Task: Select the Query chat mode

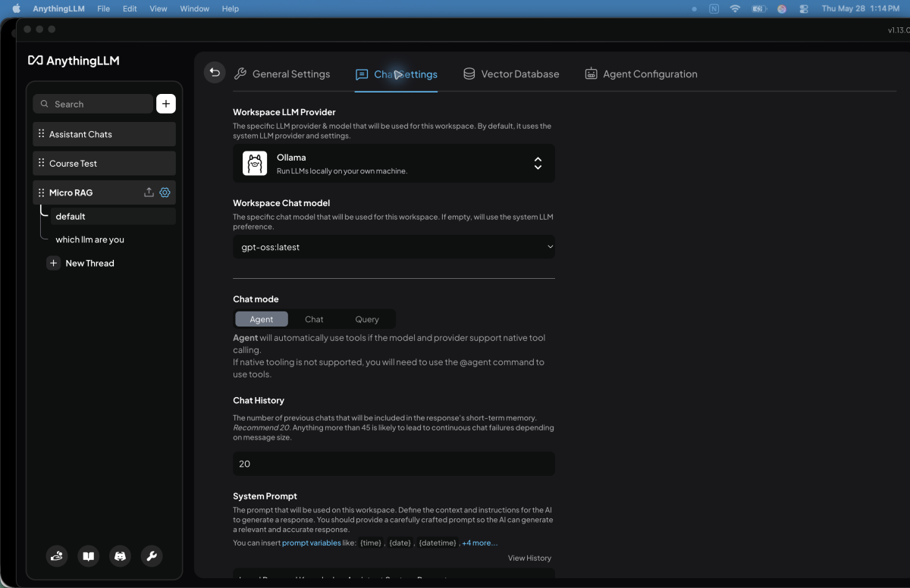Action: 367,319
